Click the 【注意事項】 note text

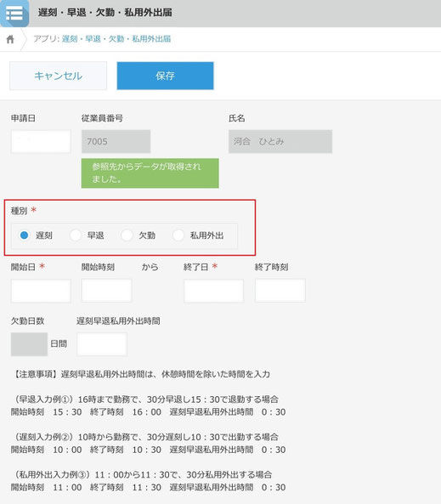[140, 374]
